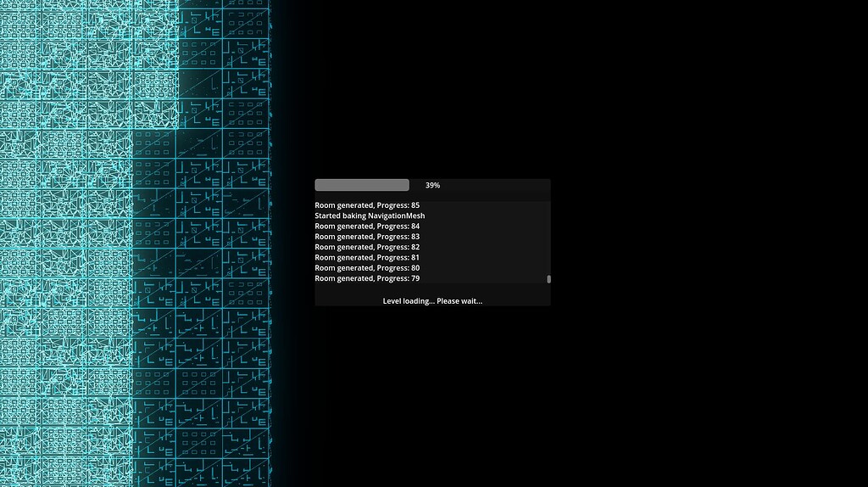868x487 pixels.
Task: Click the 'Room generated, Progress: 82' line
Action: 367,247
